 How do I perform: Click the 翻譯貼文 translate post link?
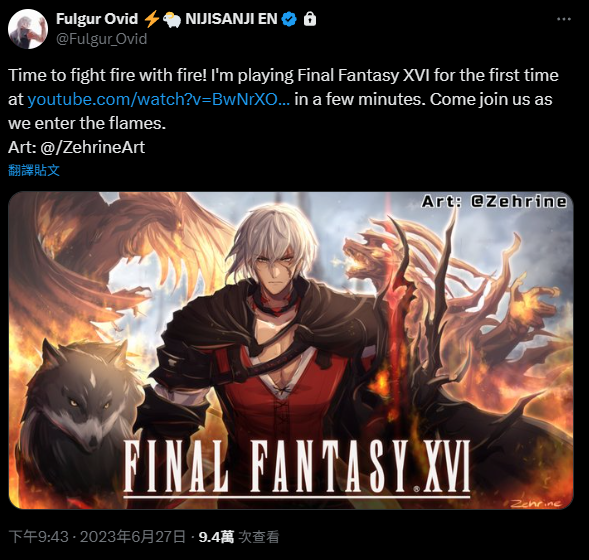click(34, 171)
